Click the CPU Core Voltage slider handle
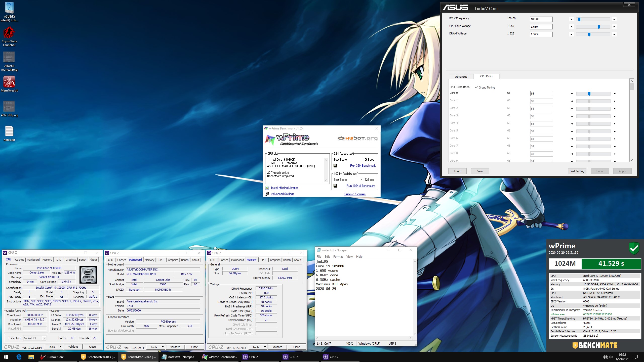Image resolution: width=644 pixels, height=362 pixels. tap(599, 27)
